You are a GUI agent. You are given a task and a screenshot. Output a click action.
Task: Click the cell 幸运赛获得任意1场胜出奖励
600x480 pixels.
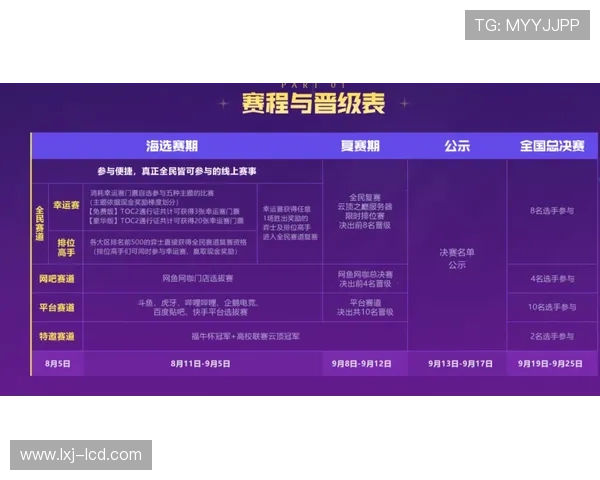[290, 223]
